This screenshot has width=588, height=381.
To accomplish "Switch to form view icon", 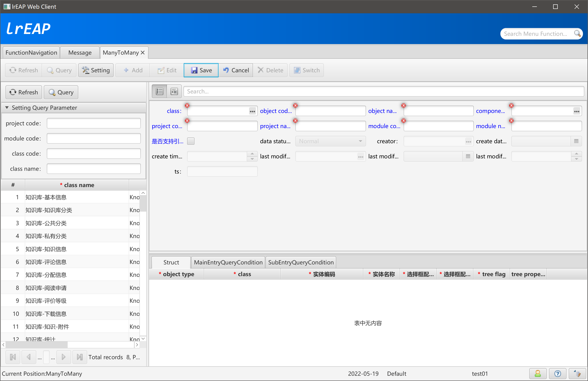I will coord(174,92).
